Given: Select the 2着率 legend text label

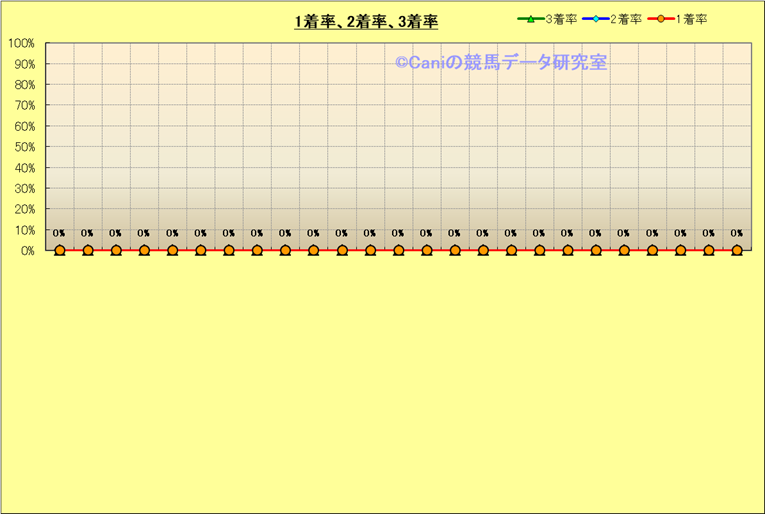Looking at the screenshot, I should [625, 19].
